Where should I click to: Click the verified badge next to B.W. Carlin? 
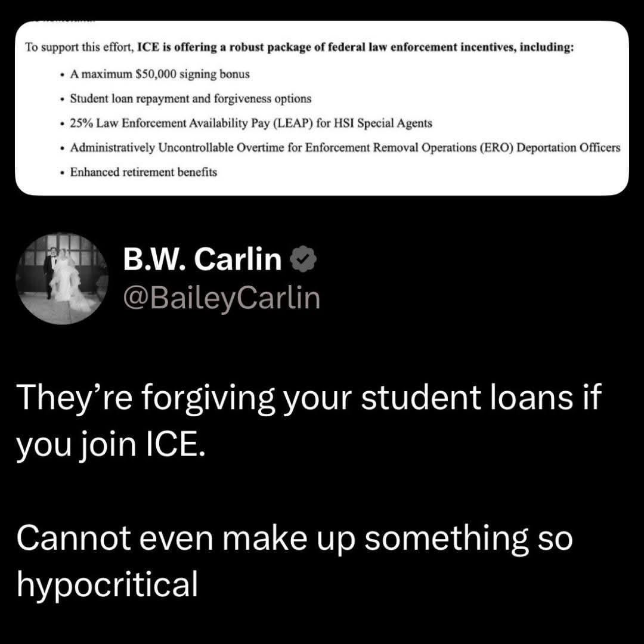coord(303,259)
